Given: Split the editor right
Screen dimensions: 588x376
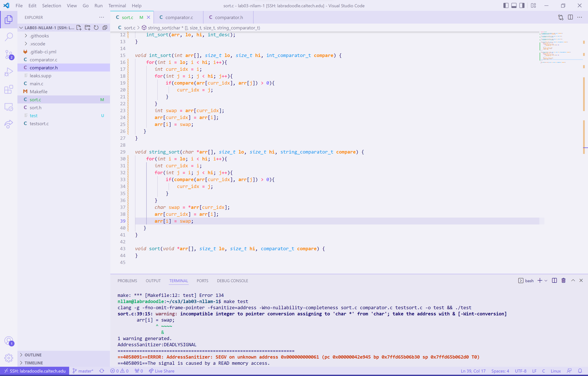Looking at the screenshot, I should click(x=570, y=17).
